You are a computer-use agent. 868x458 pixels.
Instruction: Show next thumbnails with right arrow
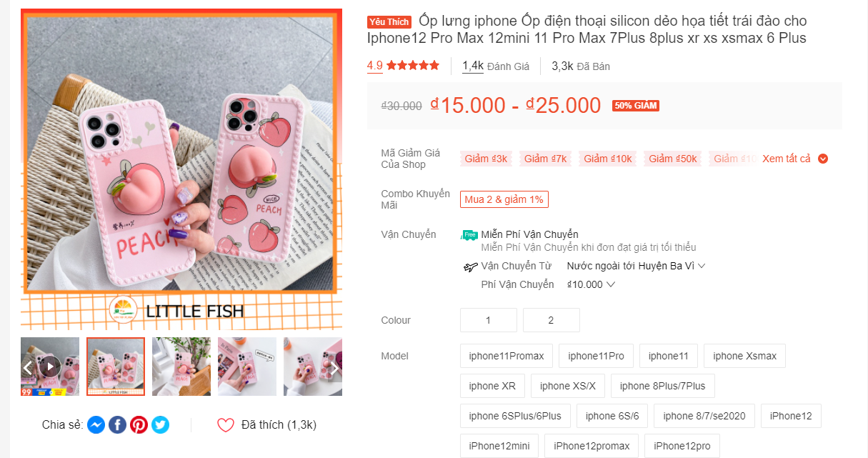pos(334,368)
